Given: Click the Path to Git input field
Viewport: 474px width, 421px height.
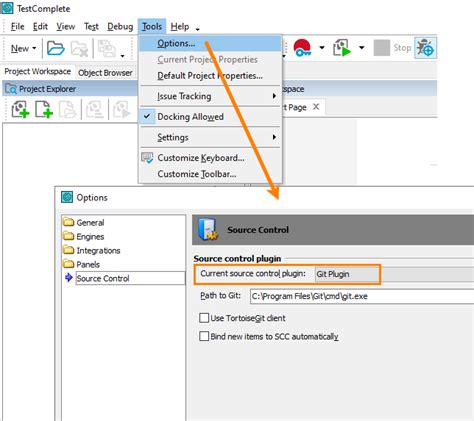Looking at the screenshot, I should click(362, 296).
